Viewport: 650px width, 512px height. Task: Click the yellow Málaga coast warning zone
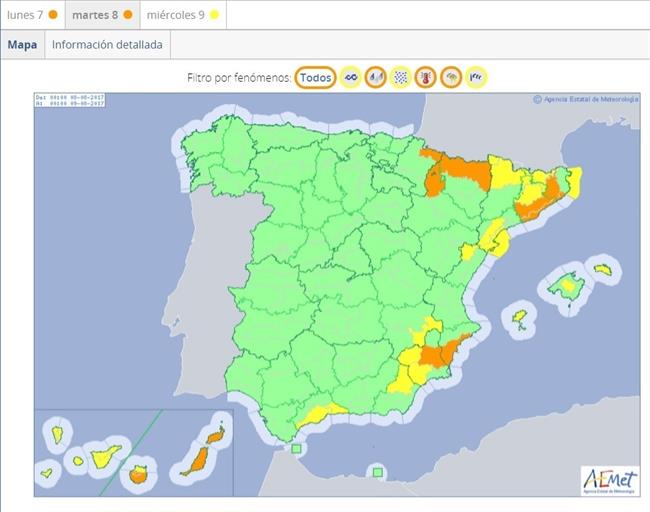point(319,415)
